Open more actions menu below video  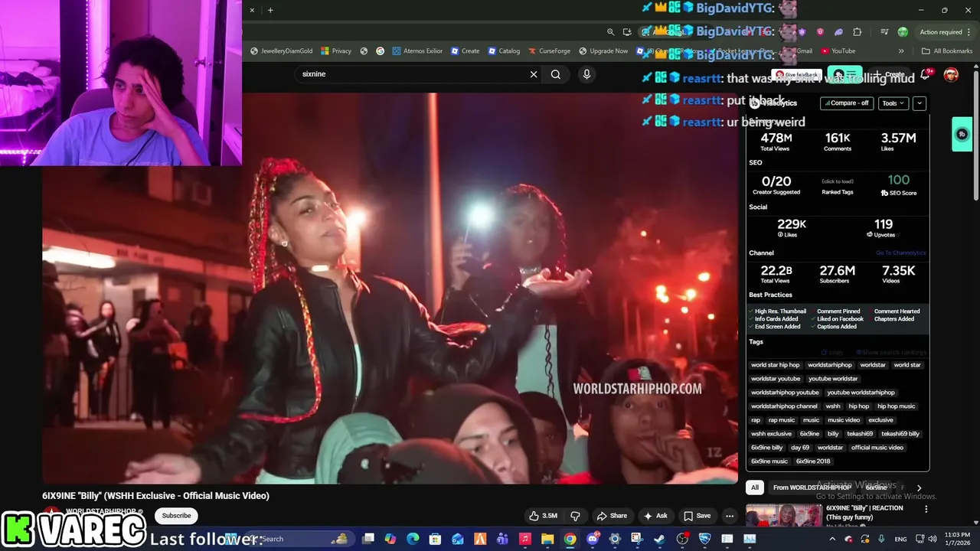[x=730, y=516]
